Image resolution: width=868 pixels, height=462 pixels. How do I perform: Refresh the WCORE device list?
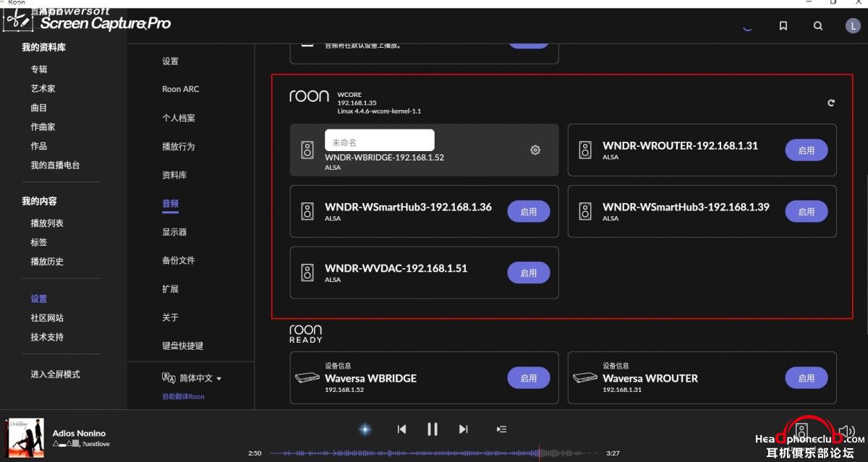[x=831, y=103]
